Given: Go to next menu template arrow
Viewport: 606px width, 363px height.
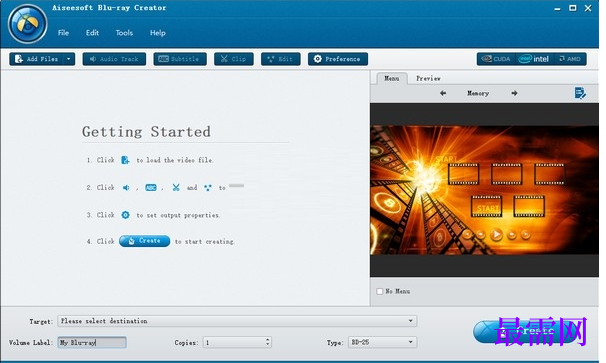Looking at the screenshot, I should coord(514,93).
